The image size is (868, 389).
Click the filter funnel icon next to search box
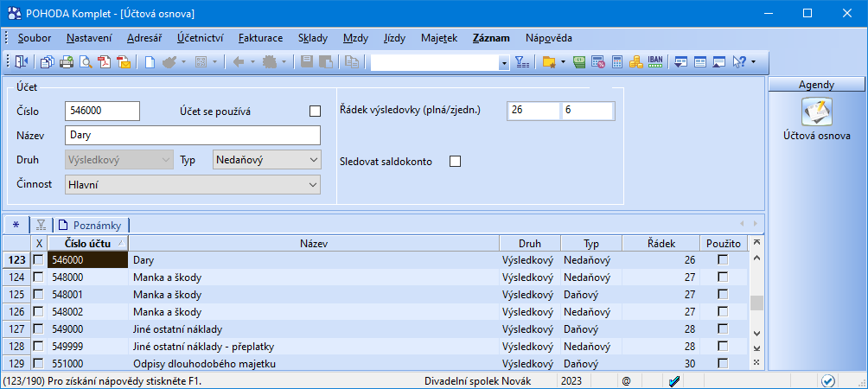pyautogui.click(x=522, y=62)
